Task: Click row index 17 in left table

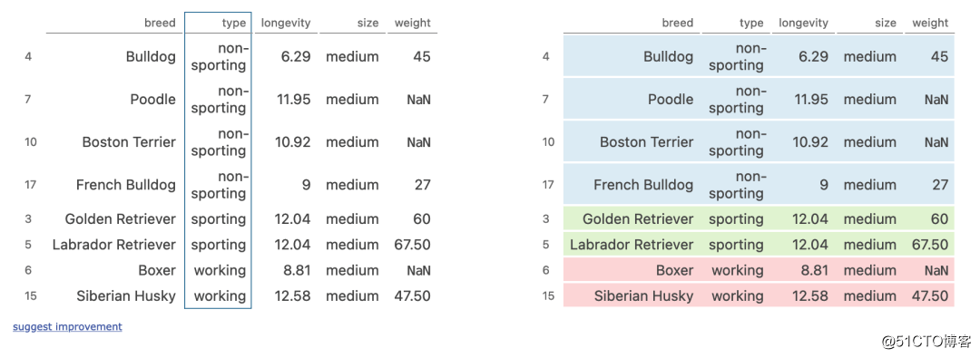Action: (31, 185)
